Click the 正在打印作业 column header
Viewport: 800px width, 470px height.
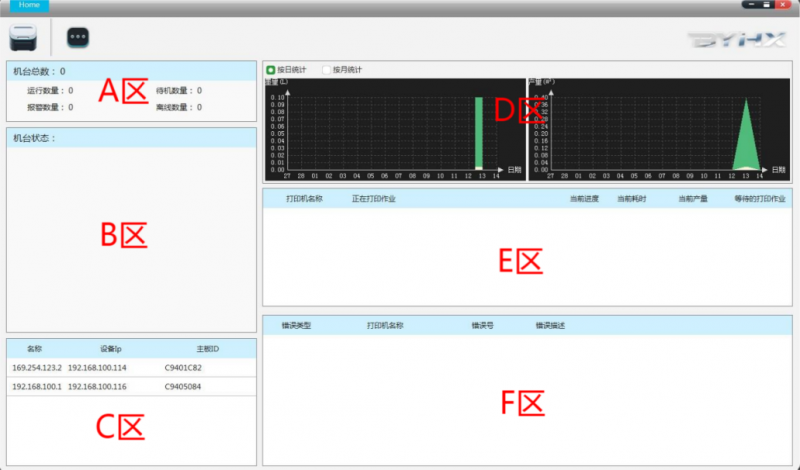coord(373,199)
